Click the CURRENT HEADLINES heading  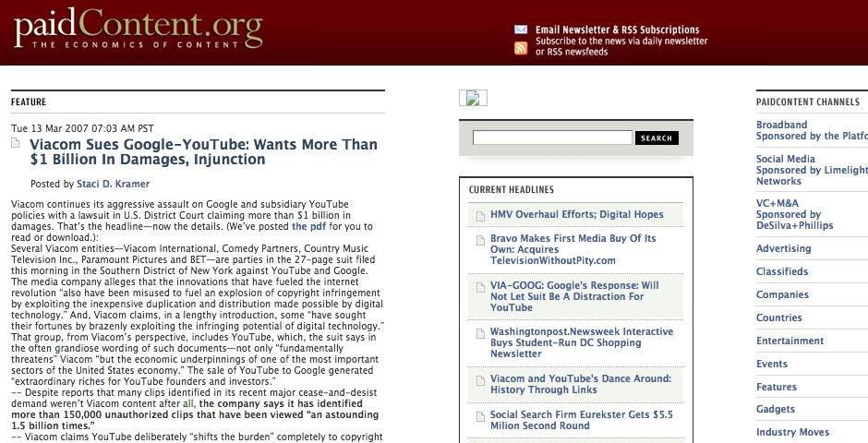(x=512, y=190)
